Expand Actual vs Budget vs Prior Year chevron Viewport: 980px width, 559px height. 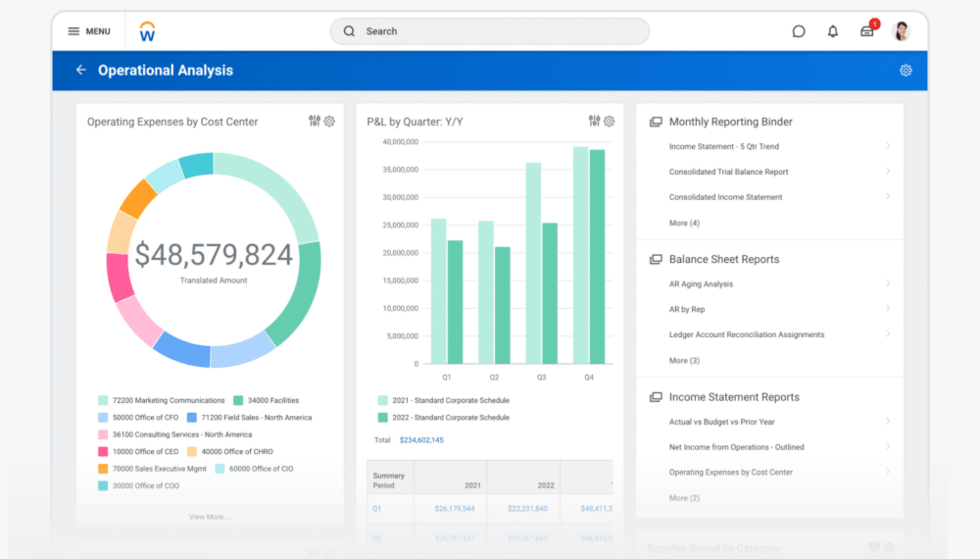888,422
